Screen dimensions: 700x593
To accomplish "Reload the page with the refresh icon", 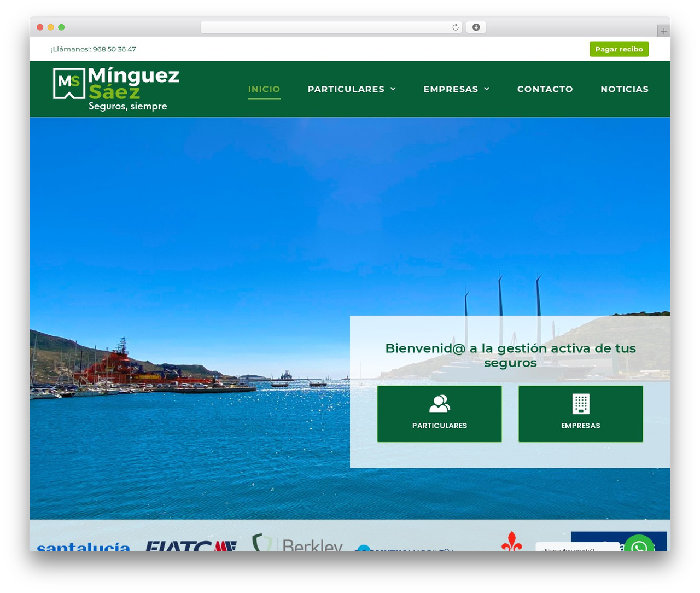I will point(456,27).
